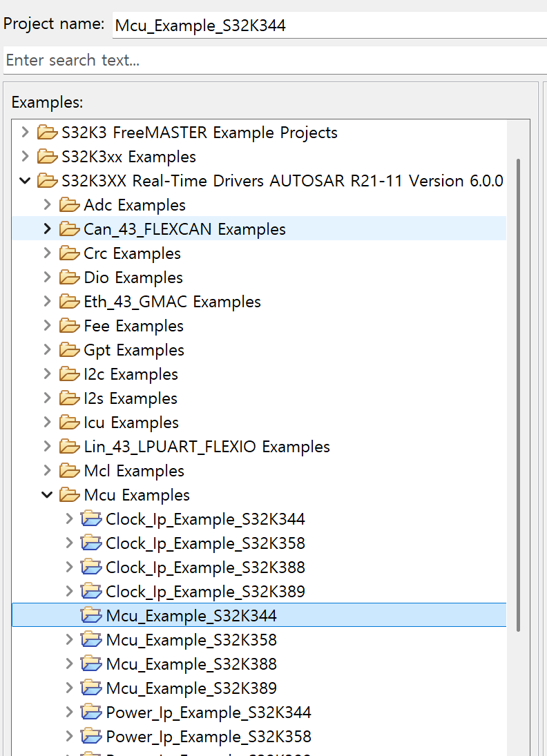The image size is (547, 756).
Task: Click Mcu_Example_S32K344 project icon
Action: pos(91,615)
